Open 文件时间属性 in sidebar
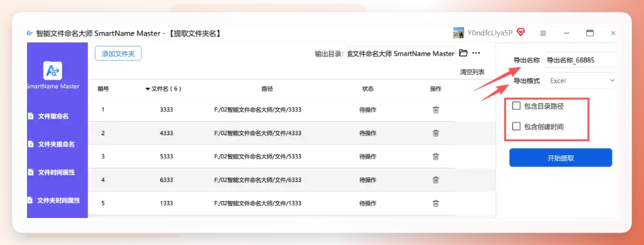 click(51, 172)
